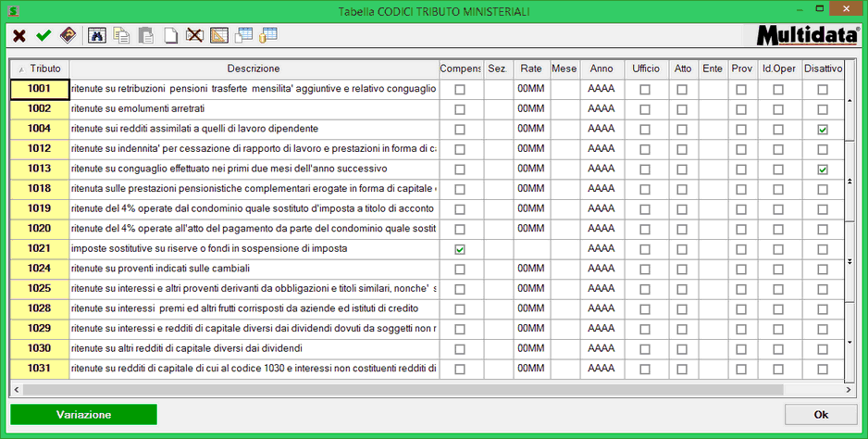Click the application icon in title bar
868x439 pixels.
(13, 10)
